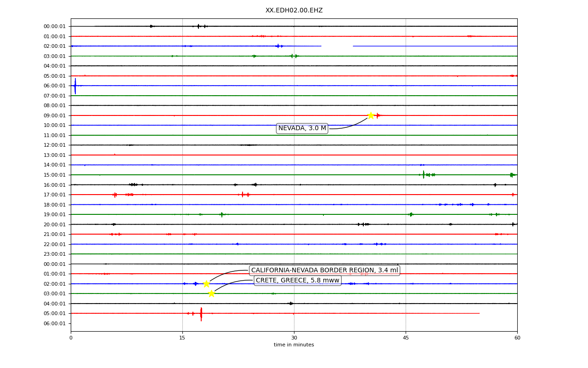Viewport: 588px width, 368px height.
Task: Click the 15 tick label on the x-axis
Action: click(182, 338)
